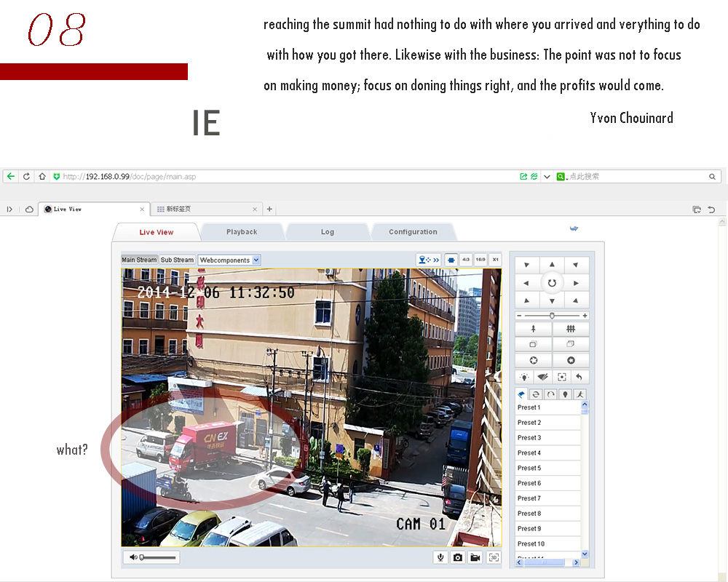728x582 pixels.
Task: Open the Playback tab
Action: [242, 232]
